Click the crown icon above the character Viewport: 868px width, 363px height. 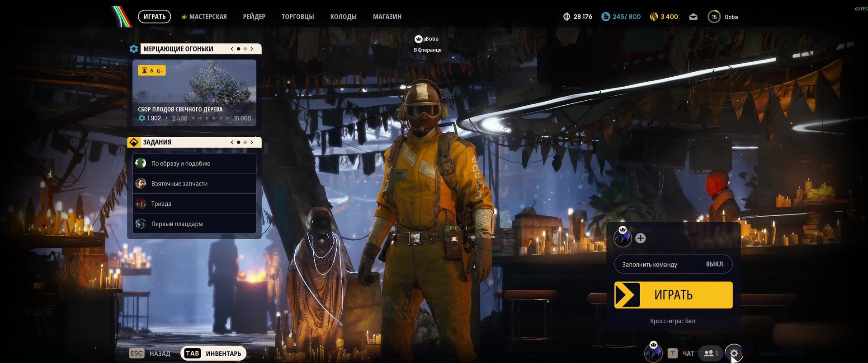[x=419, y=39]
